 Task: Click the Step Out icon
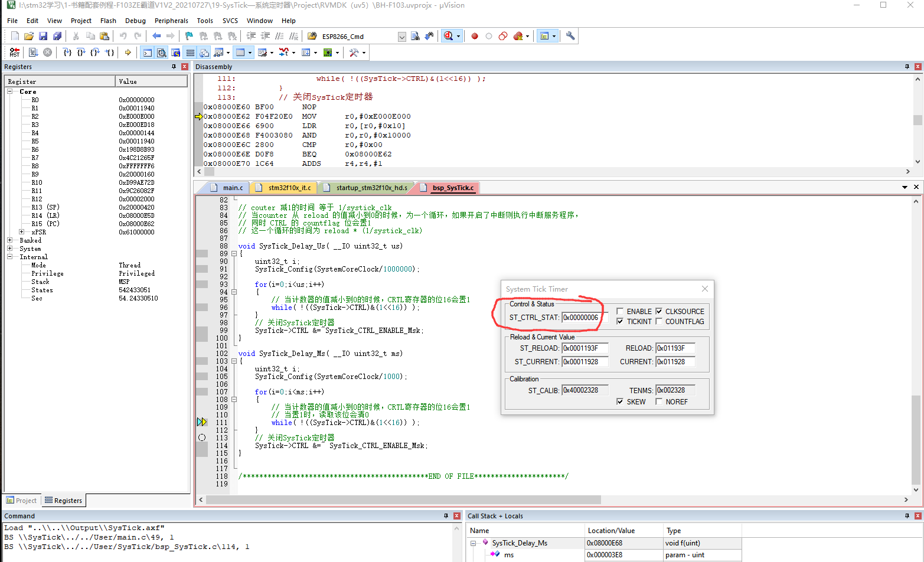click(95, 53)
